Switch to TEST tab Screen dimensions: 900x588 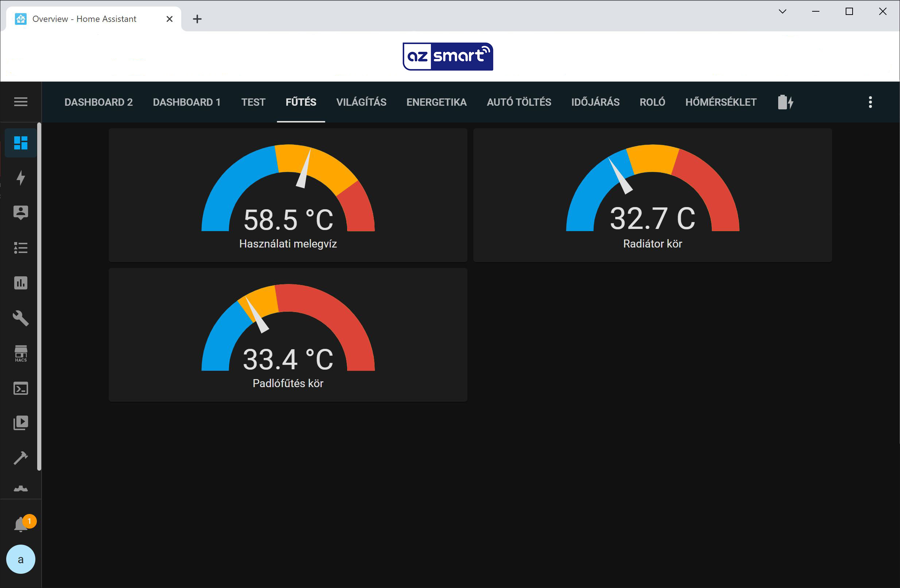253,102
